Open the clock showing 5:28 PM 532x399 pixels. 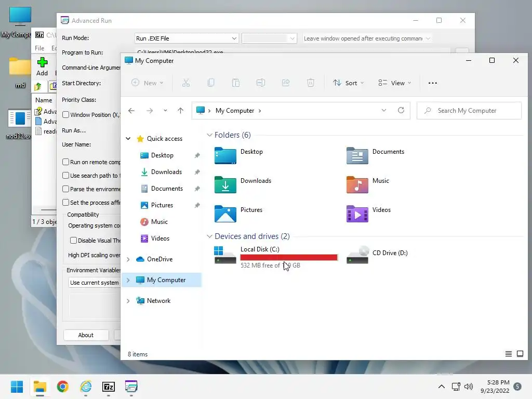tap(495, 387)
